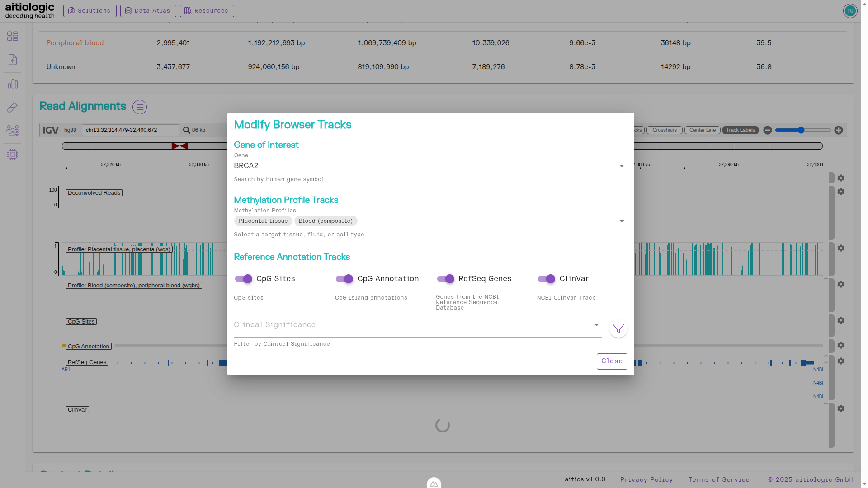Click the IGV zoom-in plus icon
The image size is (868, 488).
[839, 130]
